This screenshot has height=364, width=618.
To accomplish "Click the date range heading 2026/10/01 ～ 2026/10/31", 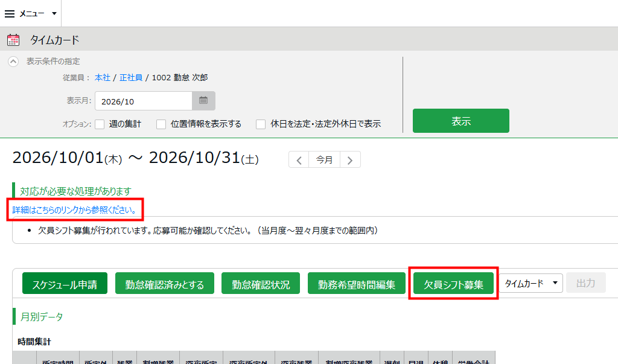I will pyautogui.click(x=136, y=159).
